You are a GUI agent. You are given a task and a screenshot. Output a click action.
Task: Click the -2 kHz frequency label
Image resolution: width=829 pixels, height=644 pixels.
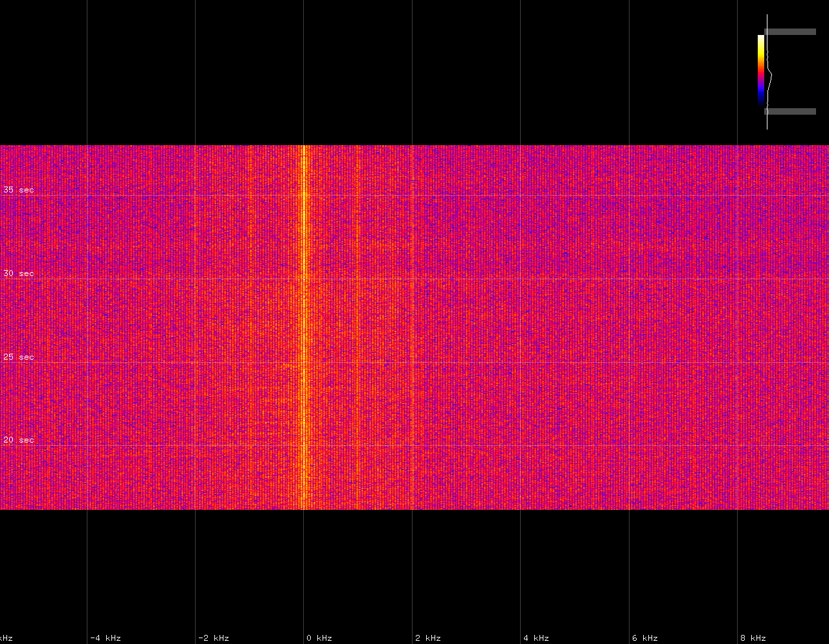pyautogui.click(x=213, y=638)
